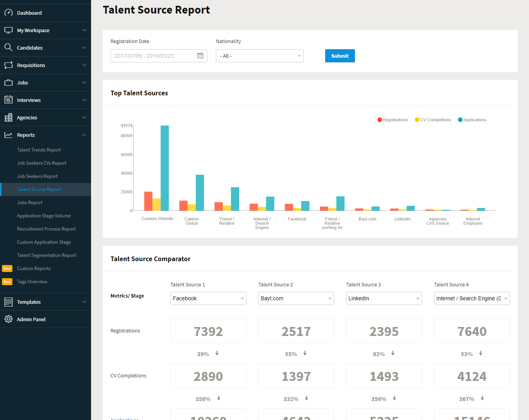Click the Submit button
This screenshot has width=529, height=420.
[x=340, y=56]
